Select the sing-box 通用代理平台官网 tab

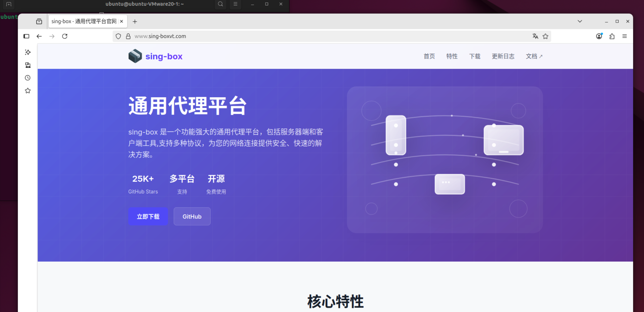click(x=84, y=21)
